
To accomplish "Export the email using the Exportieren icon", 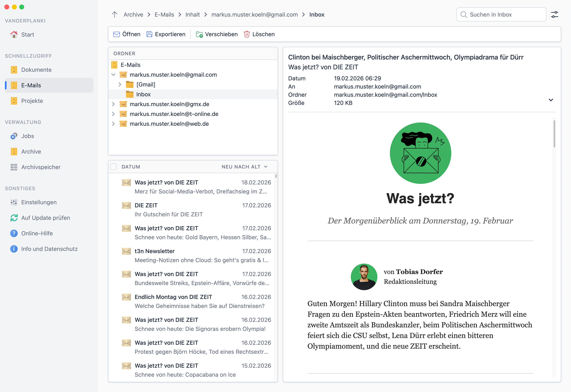I will pos(149,34).
